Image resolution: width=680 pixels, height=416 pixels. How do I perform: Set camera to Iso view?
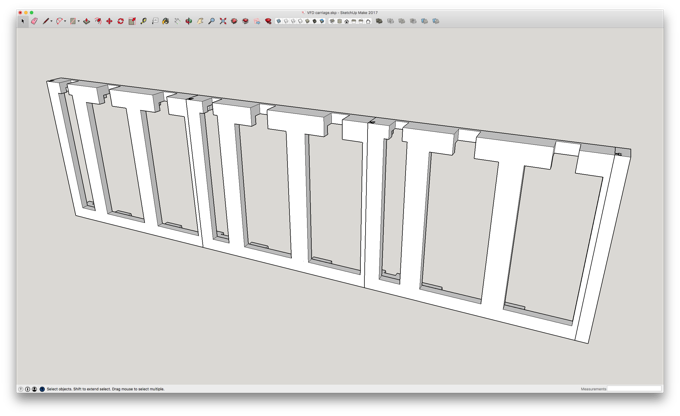[x=332, y=21]
